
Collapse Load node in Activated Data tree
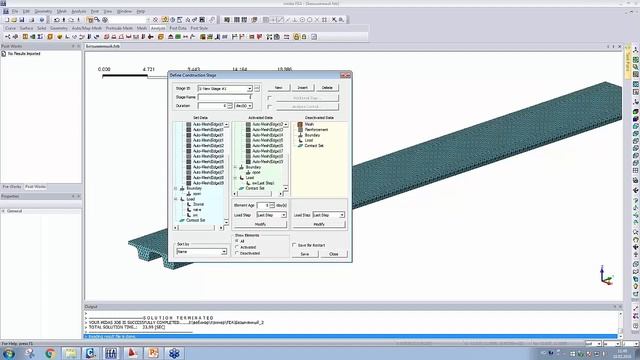click(x=236, y=178)
